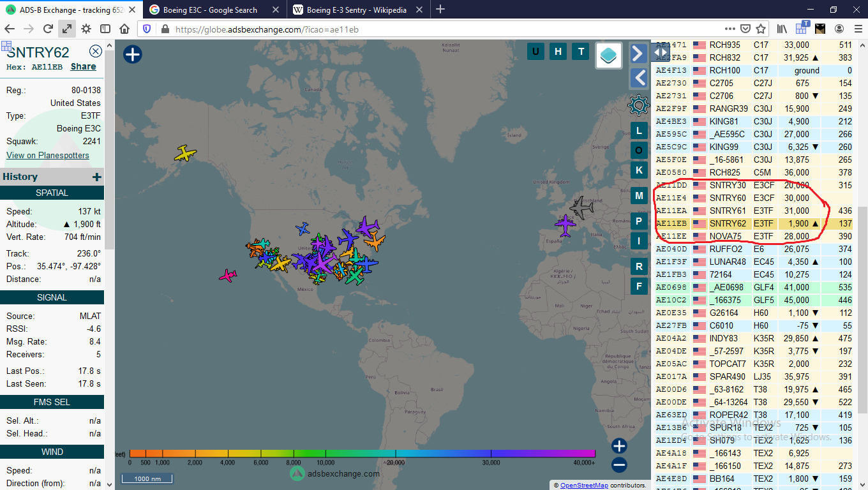Toggle the P map option button

pos(639,221)
